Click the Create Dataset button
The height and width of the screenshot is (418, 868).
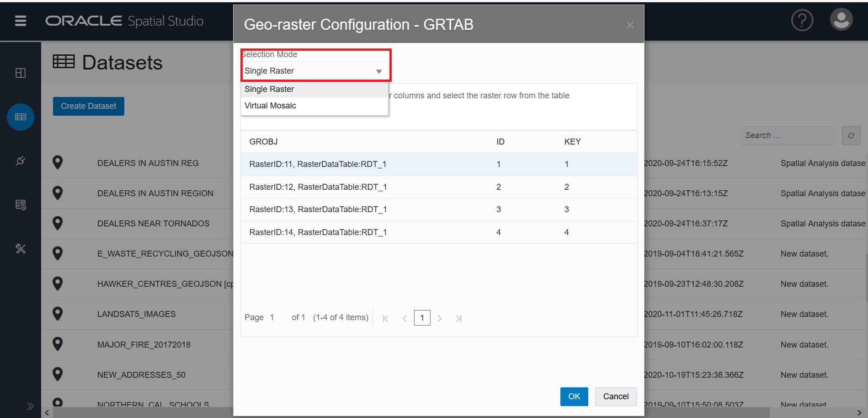[88, 106]
